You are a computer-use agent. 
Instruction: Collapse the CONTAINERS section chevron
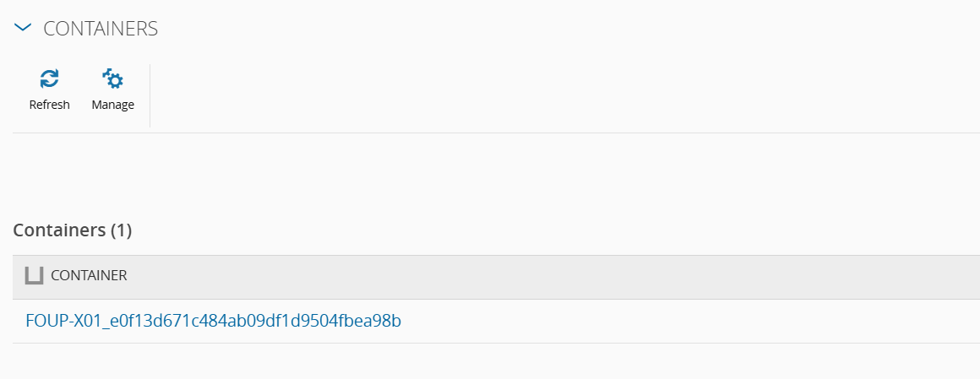(23, 28)
